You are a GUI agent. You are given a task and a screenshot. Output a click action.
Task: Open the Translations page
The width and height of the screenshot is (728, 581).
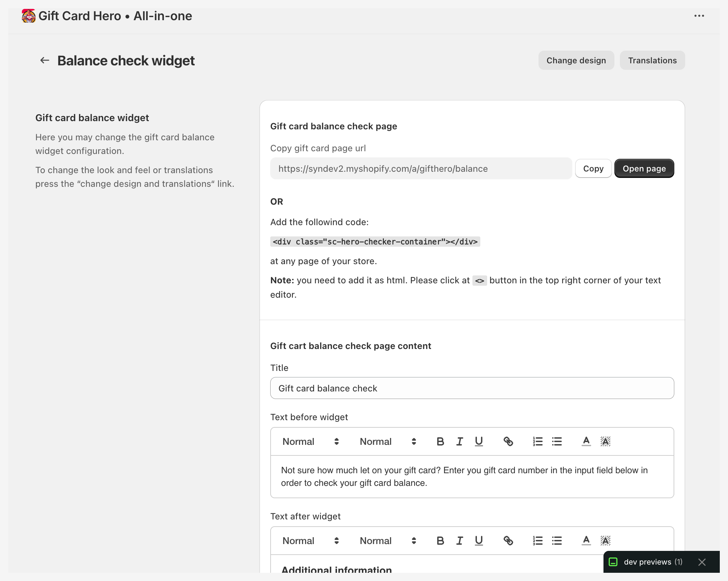pyautogui.click(x=652, y=61)
